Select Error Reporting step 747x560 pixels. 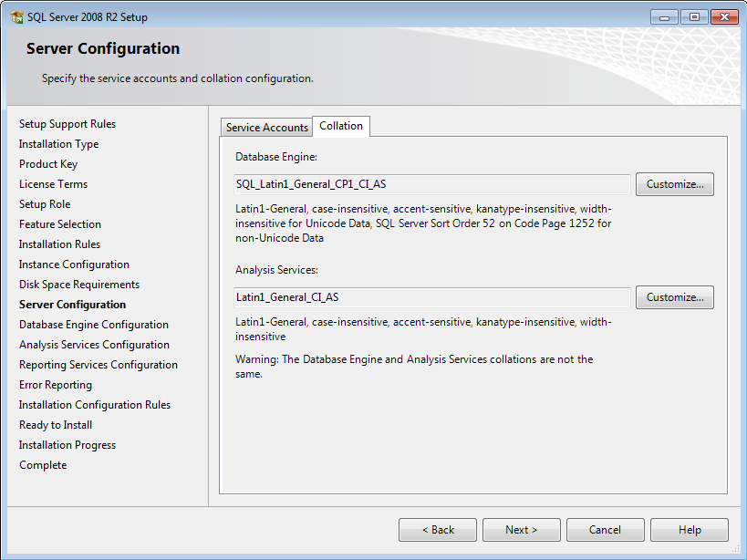pyautogui.click(x=56, y=384)
